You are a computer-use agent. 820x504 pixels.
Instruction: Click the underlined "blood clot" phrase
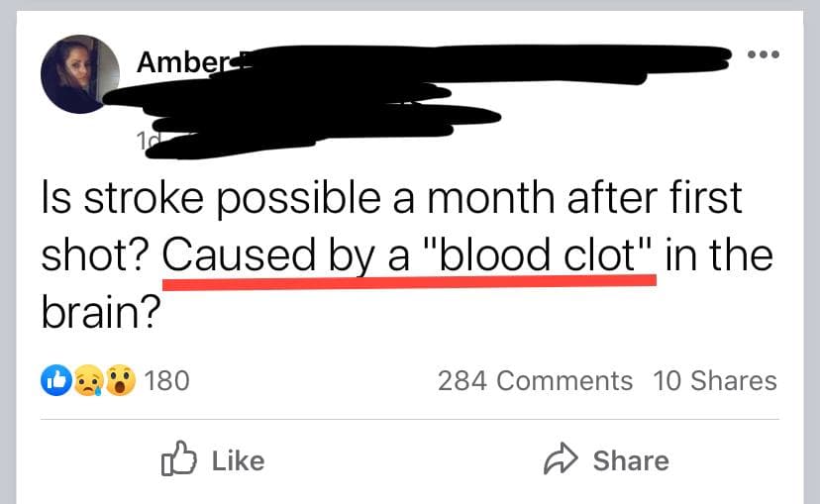pyautogui.click(x=545, y=255)
